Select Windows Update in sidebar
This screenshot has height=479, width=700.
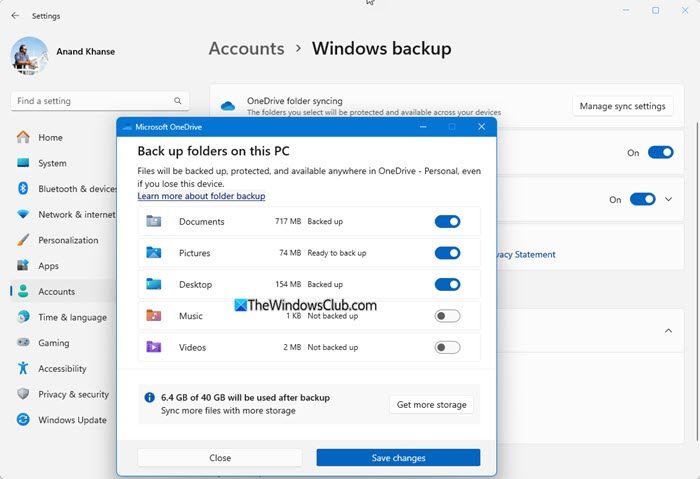(x=72, y=420)
